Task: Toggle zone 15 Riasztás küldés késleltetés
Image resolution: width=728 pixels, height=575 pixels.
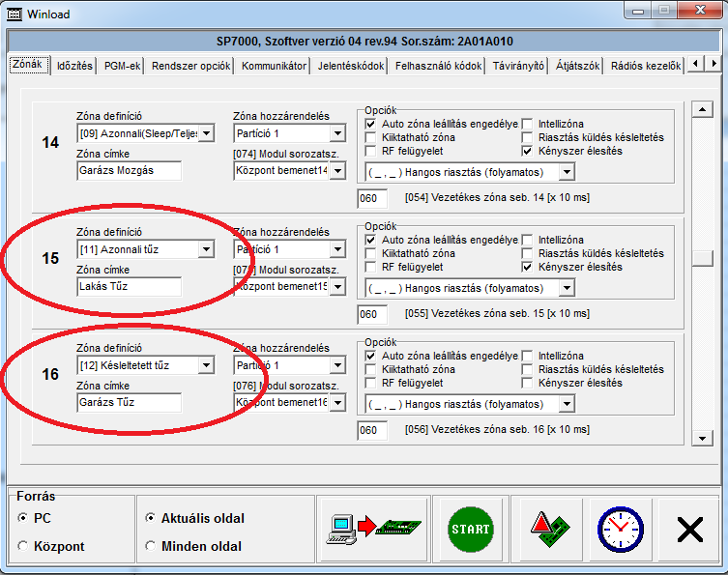Action: 527,253
